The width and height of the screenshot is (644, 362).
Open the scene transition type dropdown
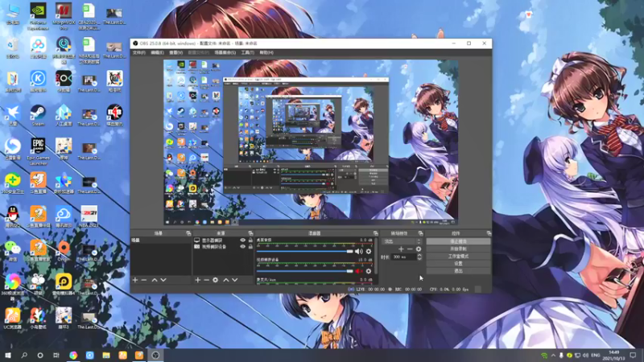(402, 241)
